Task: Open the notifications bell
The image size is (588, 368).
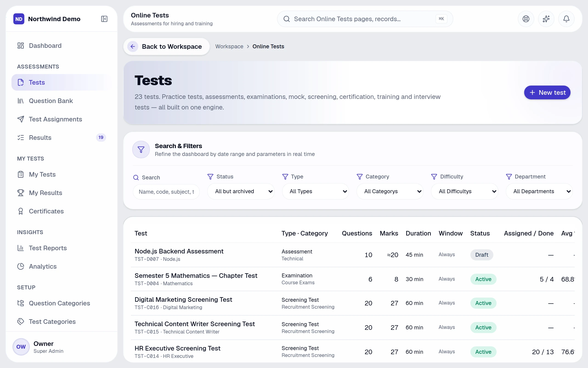Action: click(x=566, y=19)
